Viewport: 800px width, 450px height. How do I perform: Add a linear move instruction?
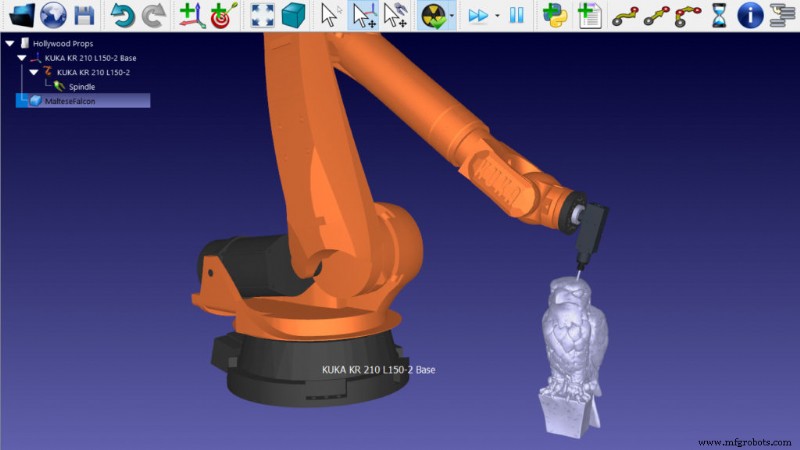[x=656, y=16]
